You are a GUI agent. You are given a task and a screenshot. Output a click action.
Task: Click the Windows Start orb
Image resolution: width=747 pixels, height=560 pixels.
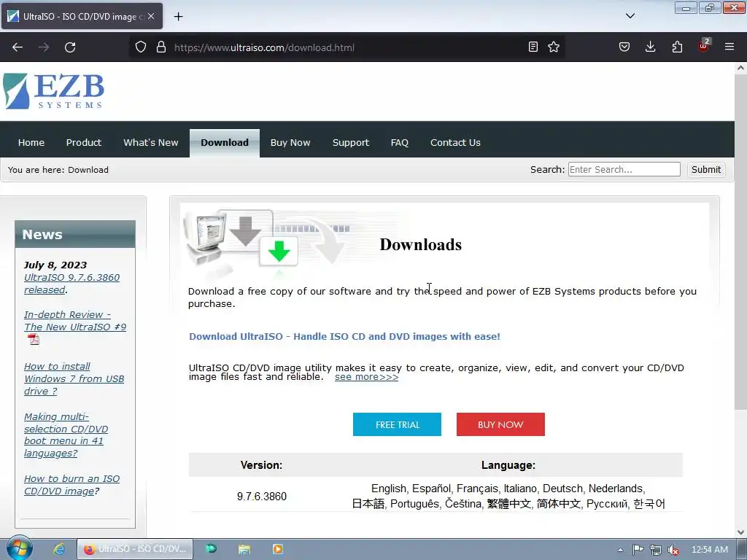(19, 548)
